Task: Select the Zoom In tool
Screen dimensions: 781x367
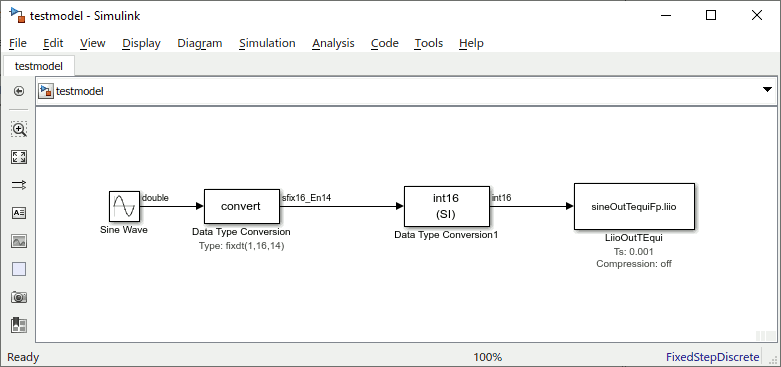Action: pos(19,129)
